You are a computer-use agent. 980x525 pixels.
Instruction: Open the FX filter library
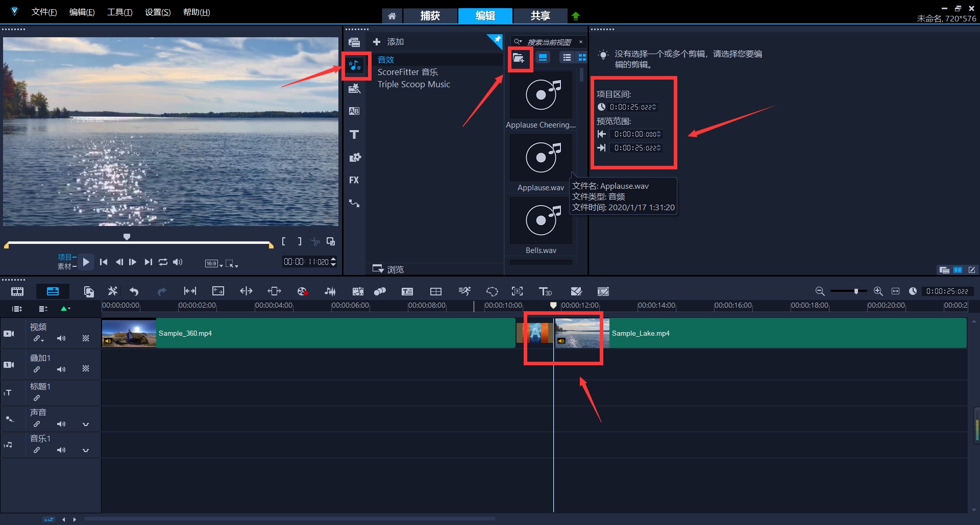tap(354, 180)
